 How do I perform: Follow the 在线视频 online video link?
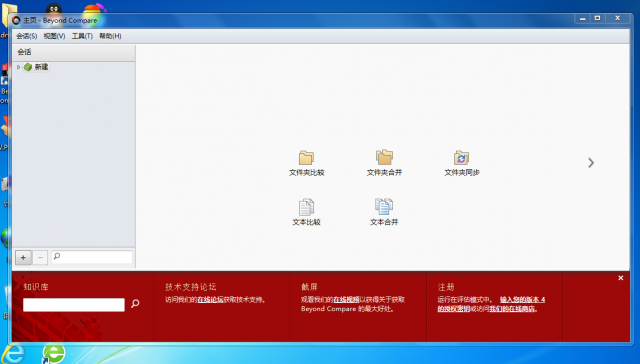click(x=346, y=300)
